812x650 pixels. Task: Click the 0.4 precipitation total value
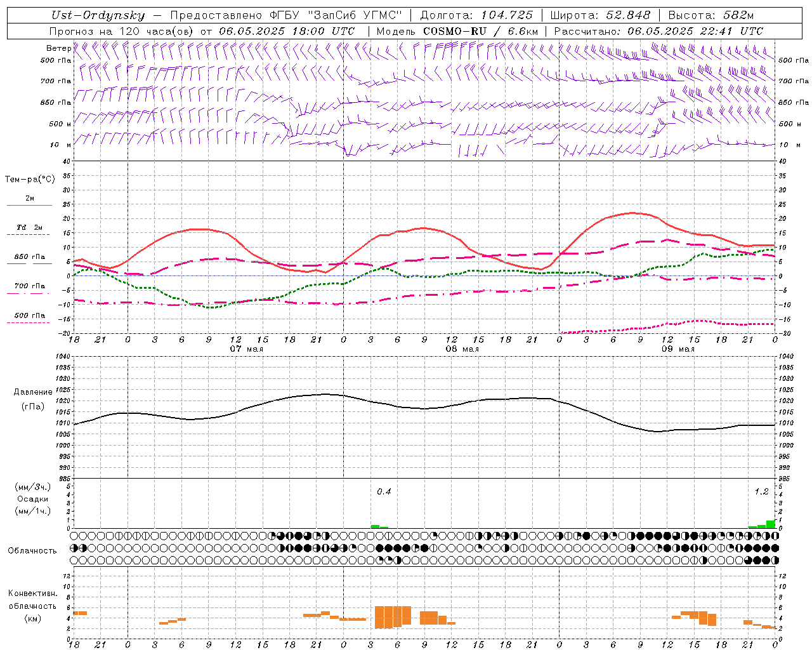tap(384, 491)
